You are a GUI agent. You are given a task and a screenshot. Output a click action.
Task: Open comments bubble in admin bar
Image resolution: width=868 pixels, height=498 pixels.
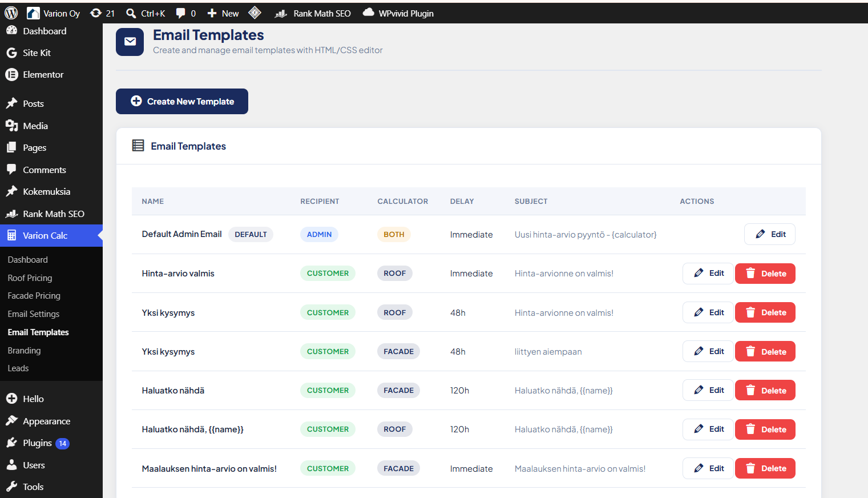tap(186, 13)
